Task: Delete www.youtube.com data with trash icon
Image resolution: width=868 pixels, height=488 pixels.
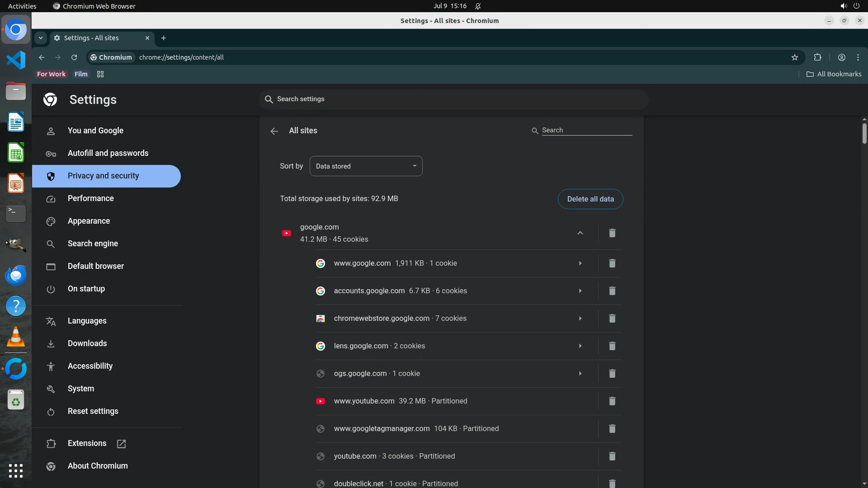Action: tap(612, 401)
